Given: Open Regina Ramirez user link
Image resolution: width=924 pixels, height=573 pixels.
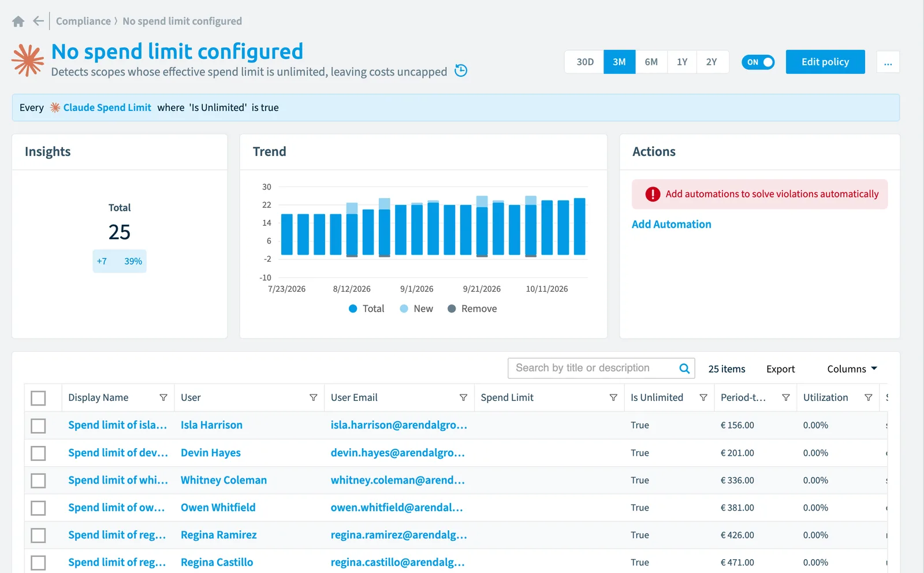Looking at the screenshot, I should tap(219, 535).
